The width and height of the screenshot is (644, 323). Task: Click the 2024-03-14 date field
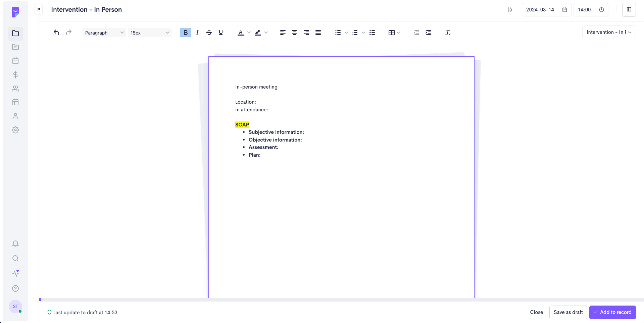540,9
